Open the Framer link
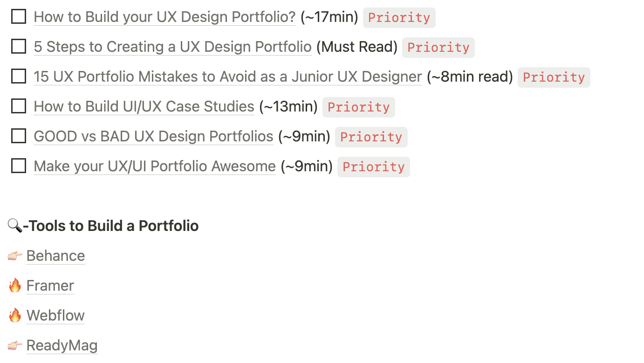This screenshot has width=644, height=363. pyautogui.click(x=50, y=285)
